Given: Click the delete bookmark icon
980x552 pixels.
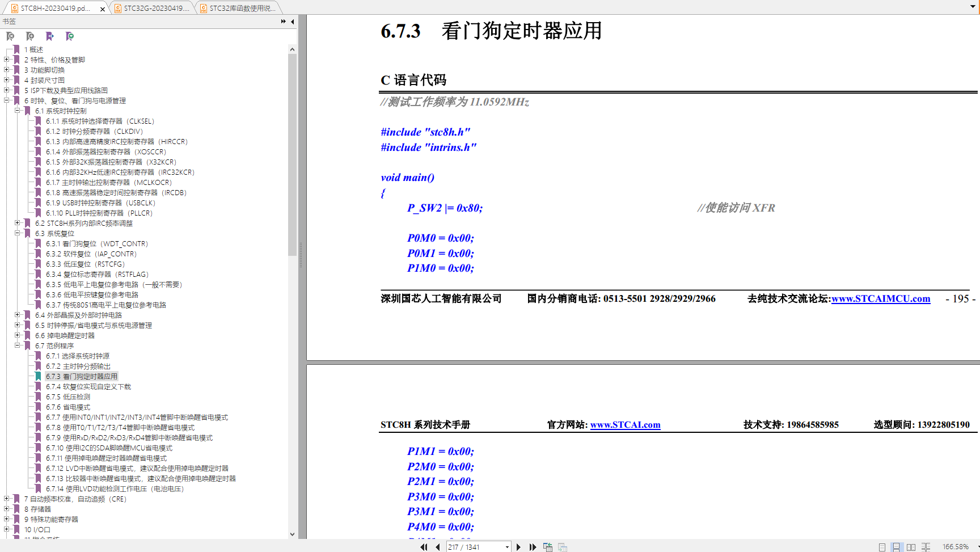Looking at the screenshot, I should (10, 36).
